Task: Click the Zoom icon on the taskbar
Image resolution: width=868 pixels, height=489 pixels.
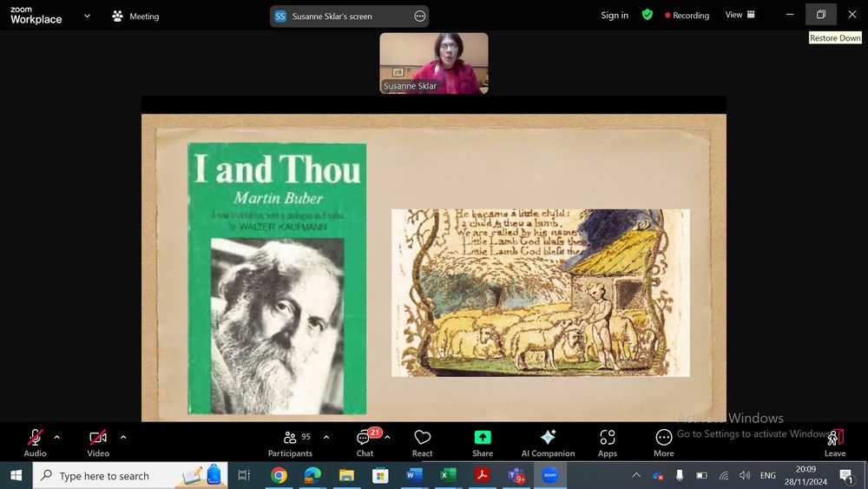Action: (x=549, y=475)
